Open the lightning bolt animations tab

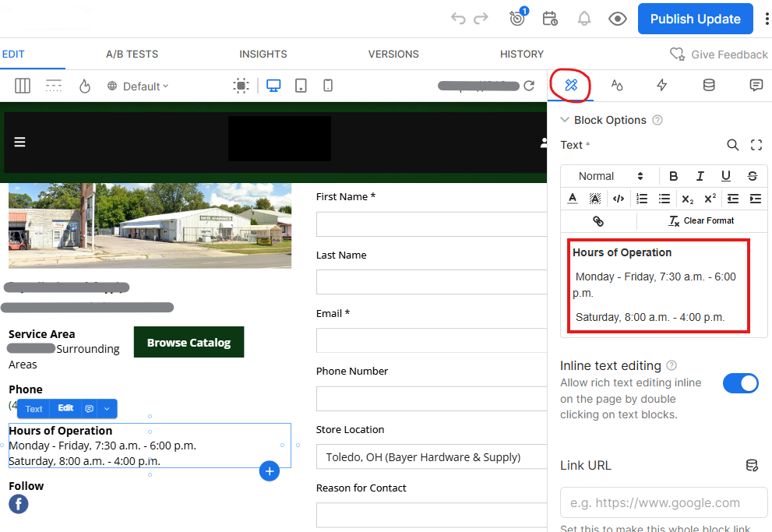coord(662,85)
